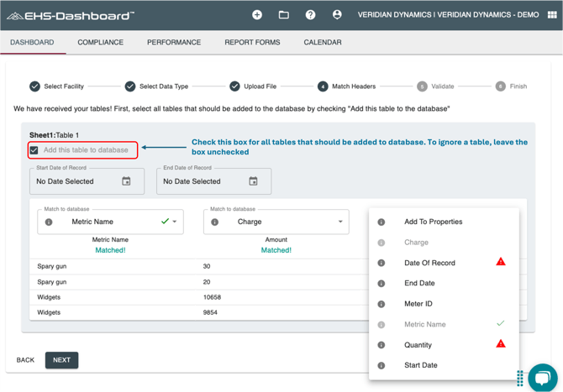Select Date Of Record from dropdown list
This screenshot has width=563, height=392.
[429, 263]
